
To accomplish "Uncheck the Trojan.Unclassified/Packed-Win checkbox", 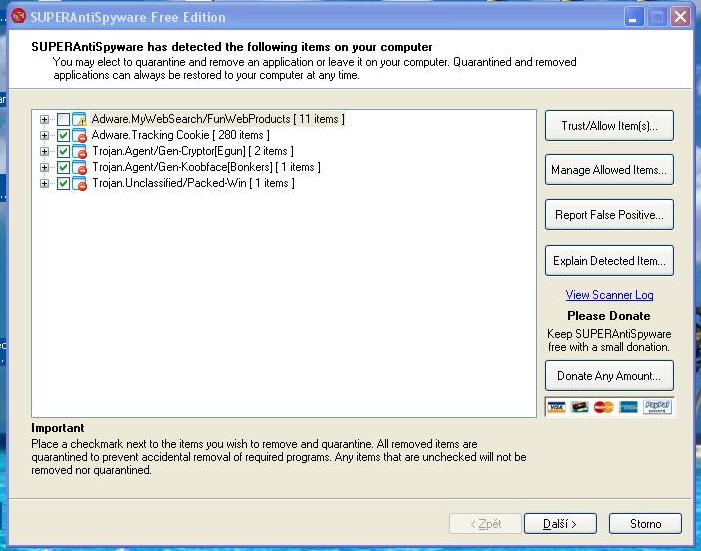I will tap(63, 183).
